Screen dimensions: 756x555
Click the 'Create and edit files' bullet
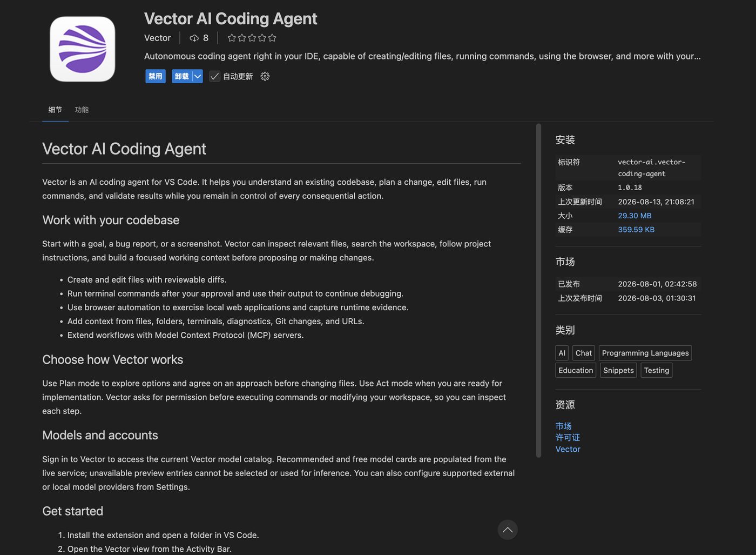tap(147, 279)
